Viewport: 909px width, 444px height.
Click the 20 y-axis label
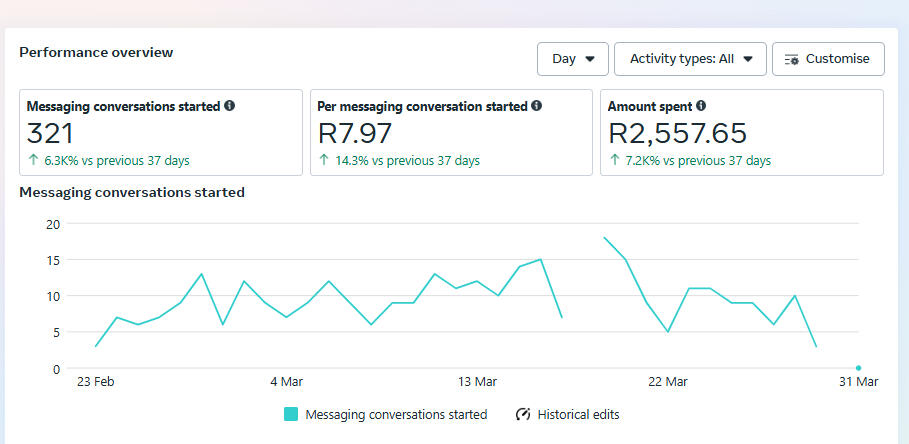pyautogui.click(x=53, y=224)
